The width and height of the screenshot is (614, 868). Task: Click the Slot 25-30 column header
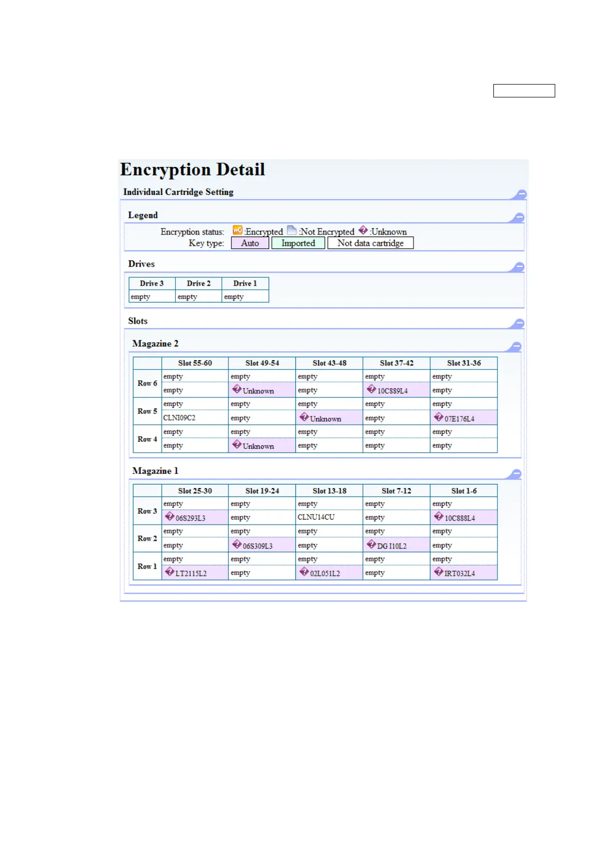(195, 491)
